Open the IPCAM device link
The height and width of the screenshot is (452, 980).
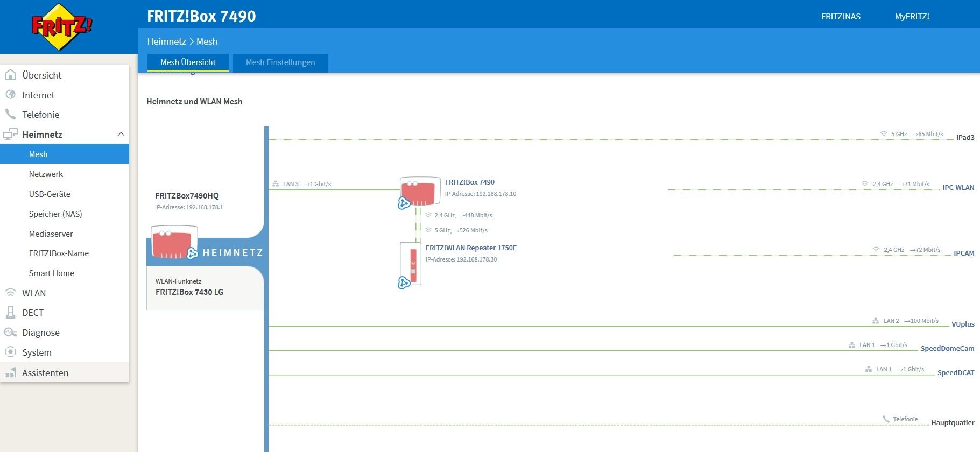tap(964, 253)
